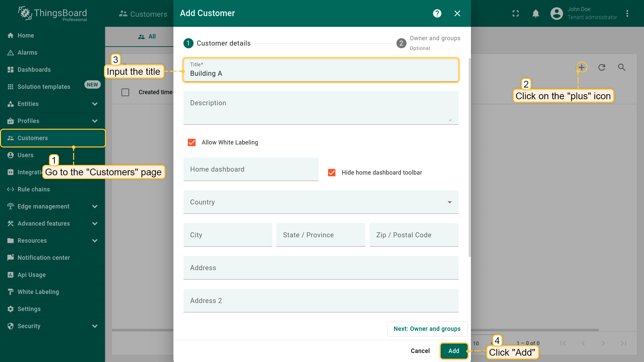Click the dialog vertical scrollbar
644x362 pixels.
tap(469, 158)
